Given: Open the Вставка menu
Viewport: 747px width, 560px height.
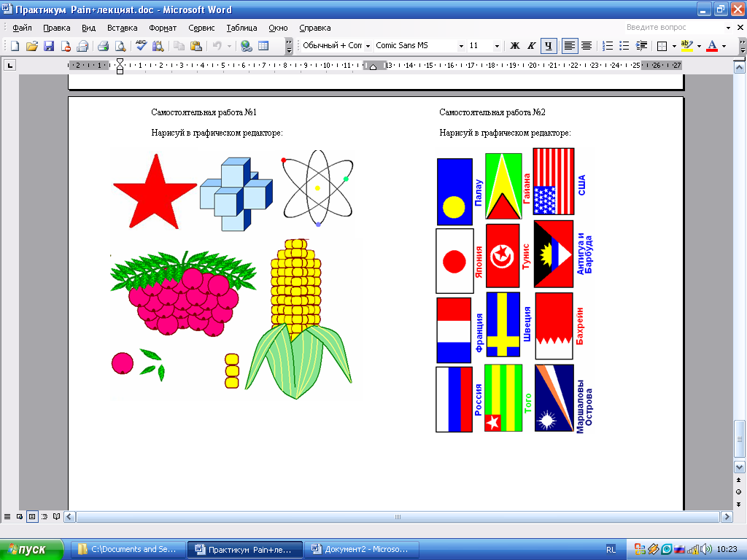Looking at the screenshot, I should 122,28.
